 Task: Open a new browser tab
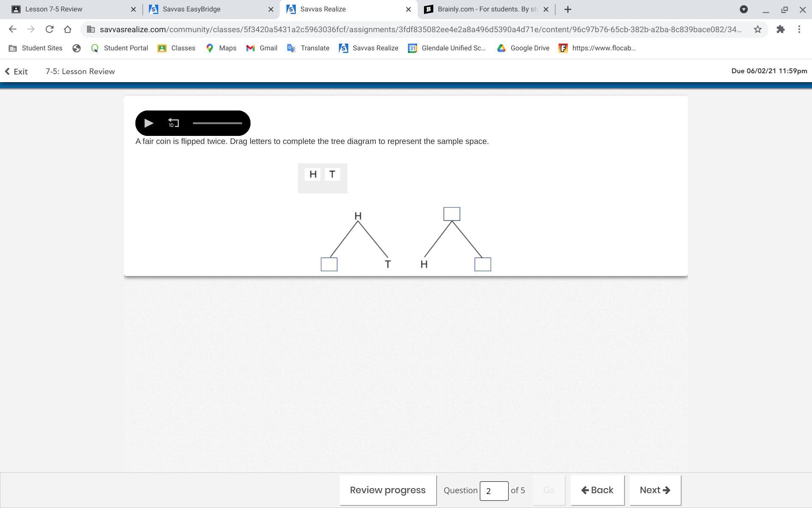point(568,9)
